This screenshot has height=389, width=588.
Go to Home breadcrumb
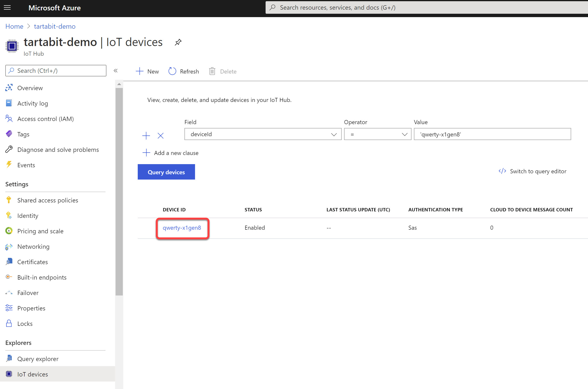[x=14, y=26]
